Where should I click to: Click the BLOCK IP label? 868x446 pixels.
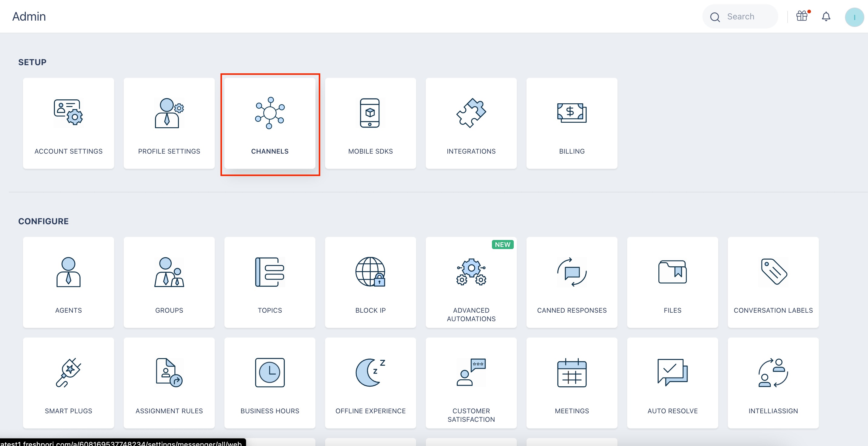370,310
